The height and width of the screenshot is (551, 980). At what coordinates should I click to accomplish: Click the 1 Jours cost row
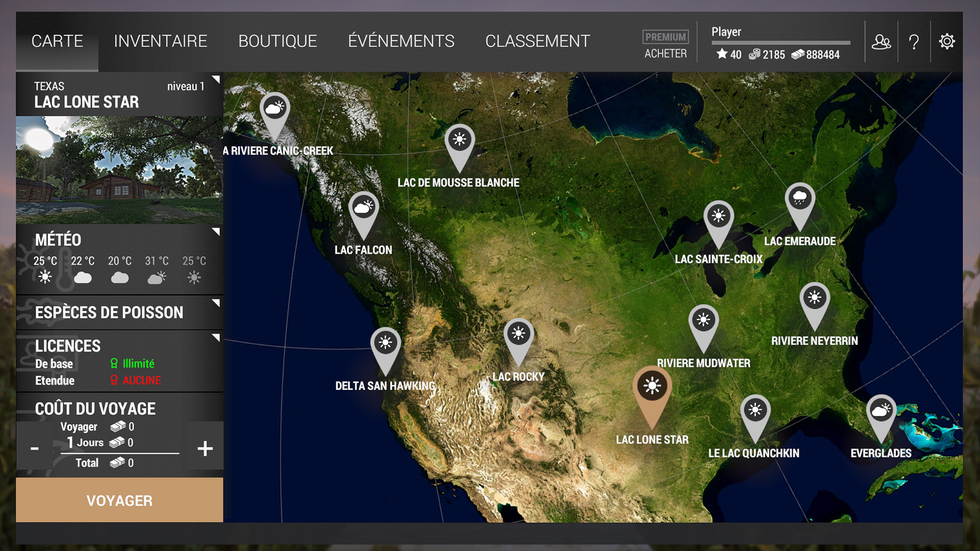(x=100, y=442)
